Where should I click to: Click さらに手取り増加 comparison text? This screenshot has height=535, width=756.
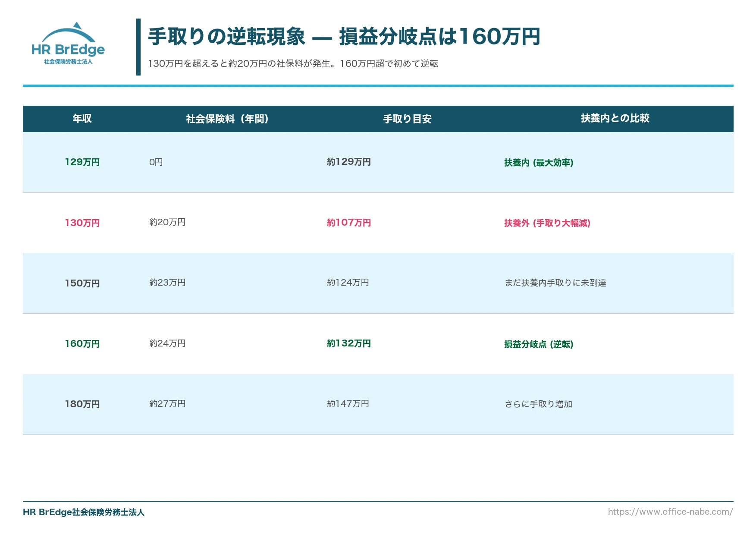(538, 404)
